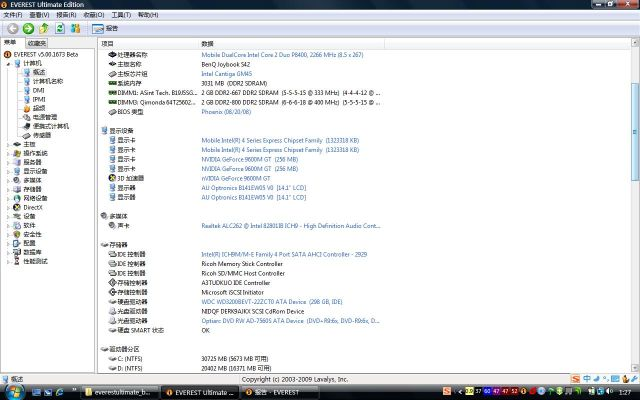Image resolution: width=640 pixels, height=400 pixels.
Task: Open the 工具(T) menu
Action: (x=121, y=15)
